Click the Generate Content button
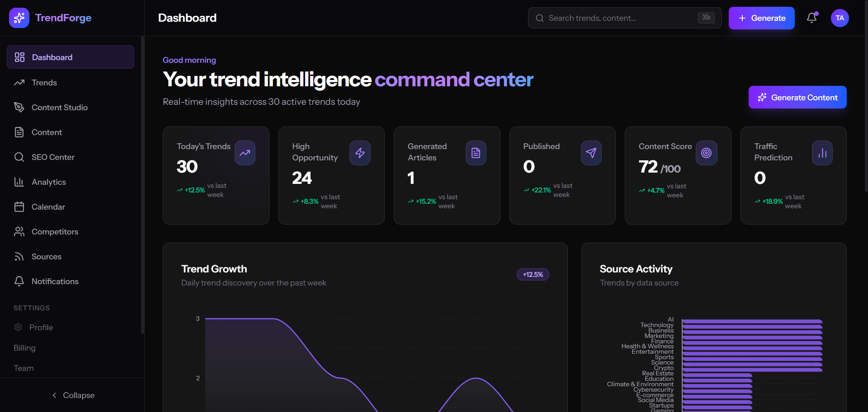The width and height of the screenshot is (868, 412). coord(797,97)
